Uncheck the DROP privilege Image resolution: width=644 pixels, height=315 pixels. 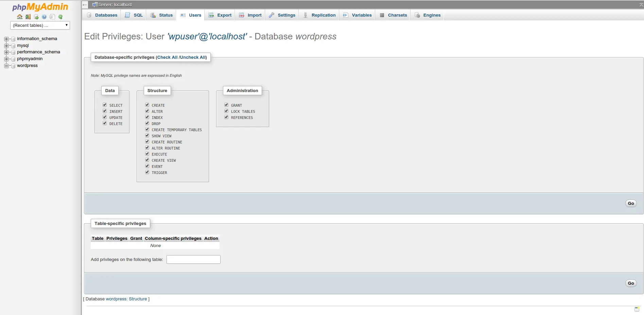(147, 123)
